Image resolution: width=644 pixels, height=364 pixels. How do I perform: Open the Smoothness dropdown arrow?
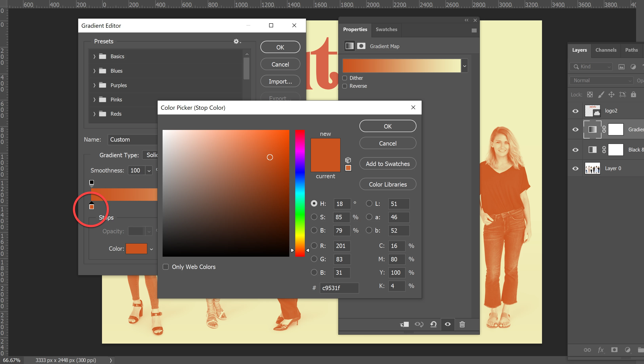[x=149, y=171]
